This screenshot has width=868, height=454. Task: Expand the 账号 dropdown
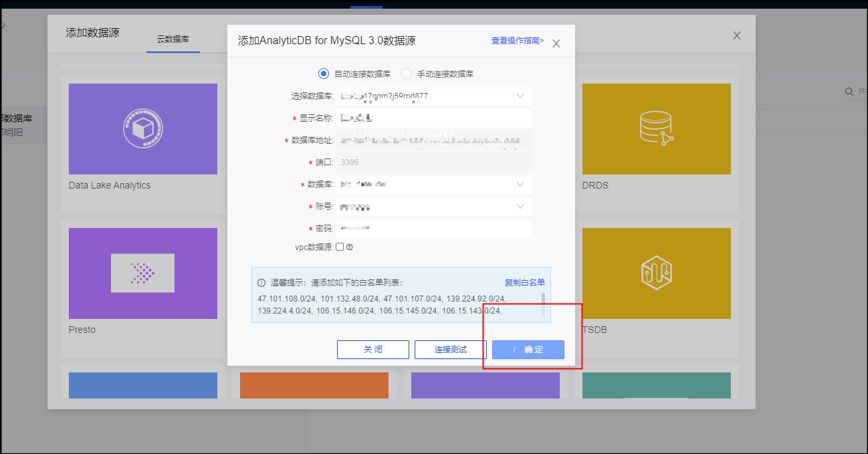[x=520, y=207]
